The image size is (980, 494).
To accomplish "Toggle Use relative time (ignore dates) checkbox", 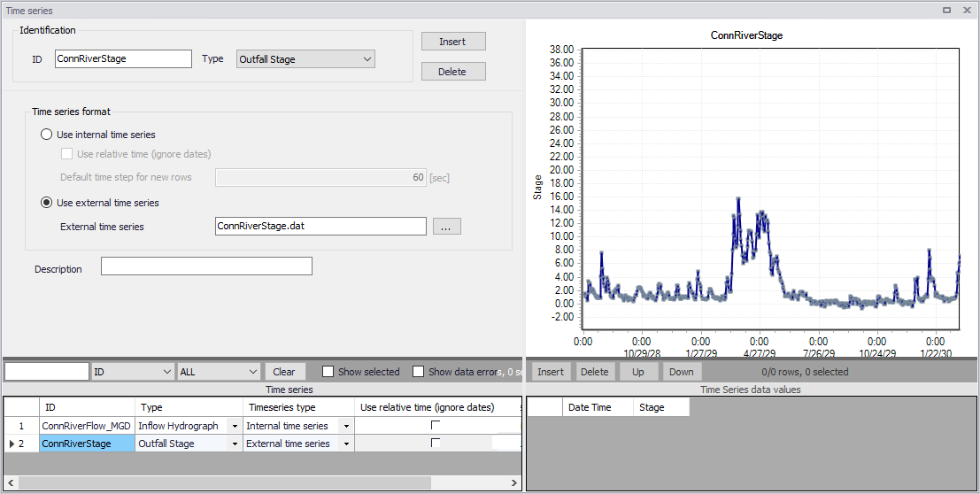I will click(67, 154).
